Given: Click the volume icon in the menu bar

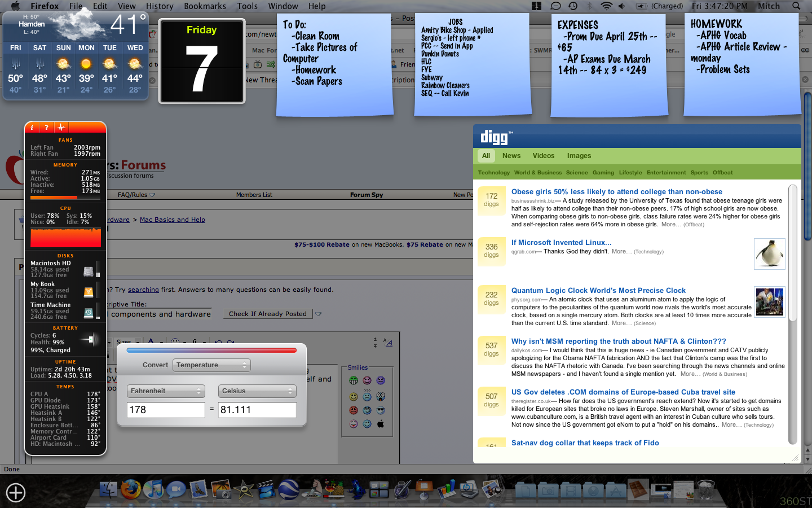Looking at the screenshot, I should click(x=622, y=6).
